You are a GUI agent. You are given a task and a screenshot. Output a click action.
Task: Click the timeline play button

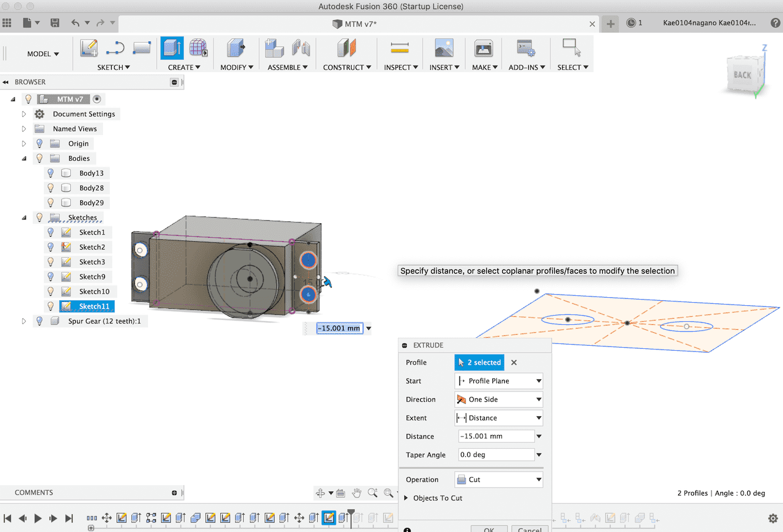point(38,518)
